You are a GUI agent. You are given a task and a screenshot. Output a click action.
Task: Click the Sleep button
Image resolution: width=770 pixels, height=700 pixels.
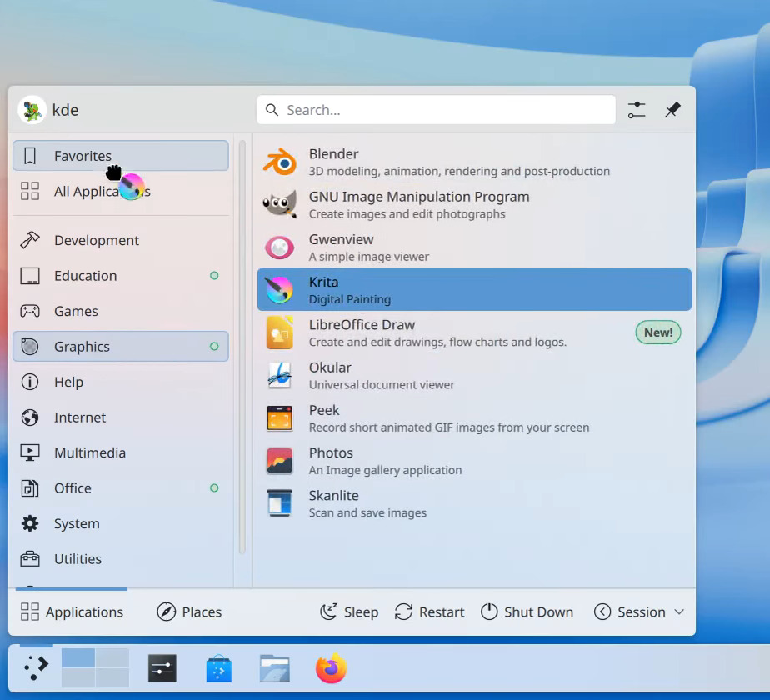coord(349,612)
